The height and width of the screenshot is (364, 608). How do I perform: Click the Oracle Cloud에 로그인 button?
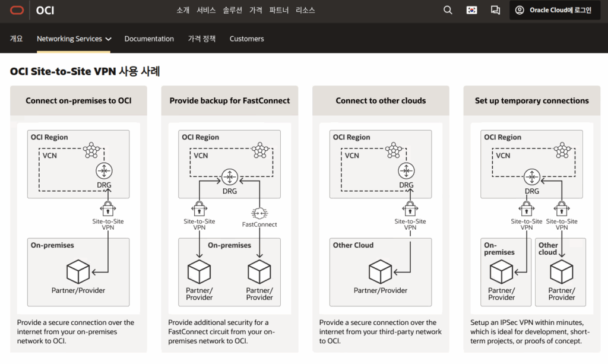click(555, 10)
